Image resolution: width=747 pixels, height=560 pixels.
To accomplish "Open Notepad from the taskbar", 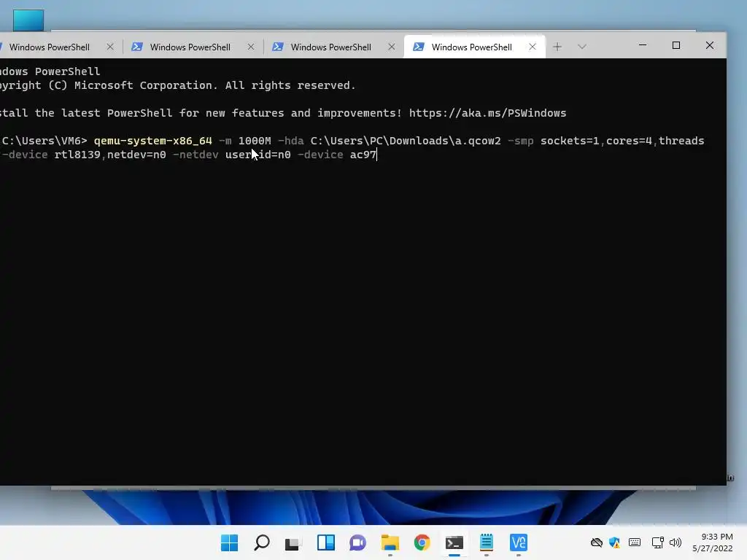I will [x=487, y=542].
